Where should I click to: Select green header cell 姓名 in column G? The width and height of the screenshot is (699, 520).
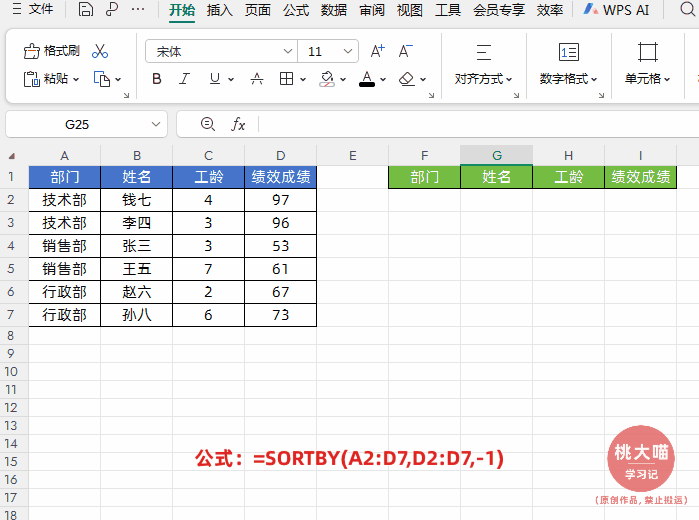[x=497, y=177]
